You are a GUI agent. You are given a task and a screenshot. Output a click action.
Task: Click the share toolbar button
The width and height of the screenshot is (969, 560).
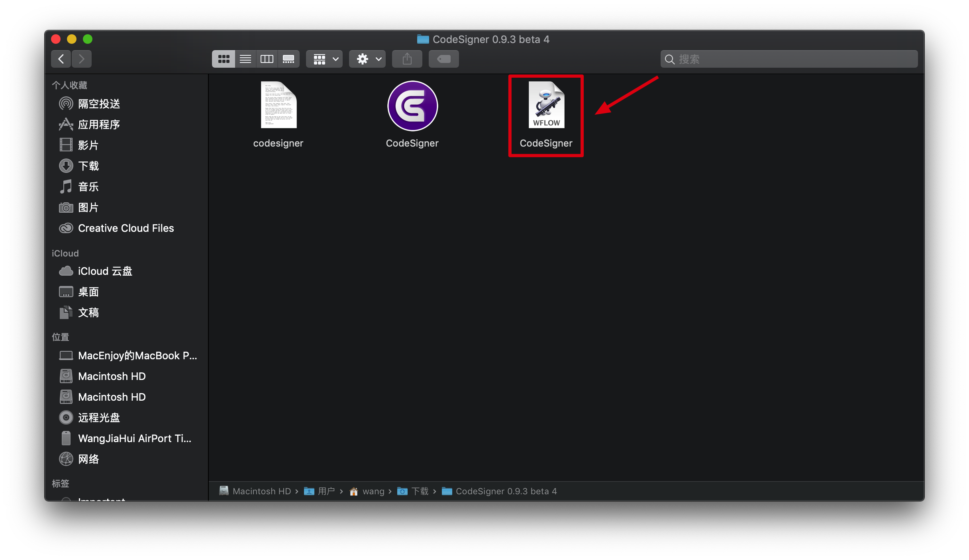pyautogui.click(x=407, y=59)
